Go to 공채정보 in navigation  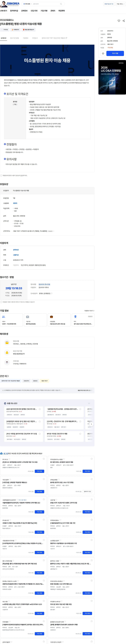click(x=24, y=11)
